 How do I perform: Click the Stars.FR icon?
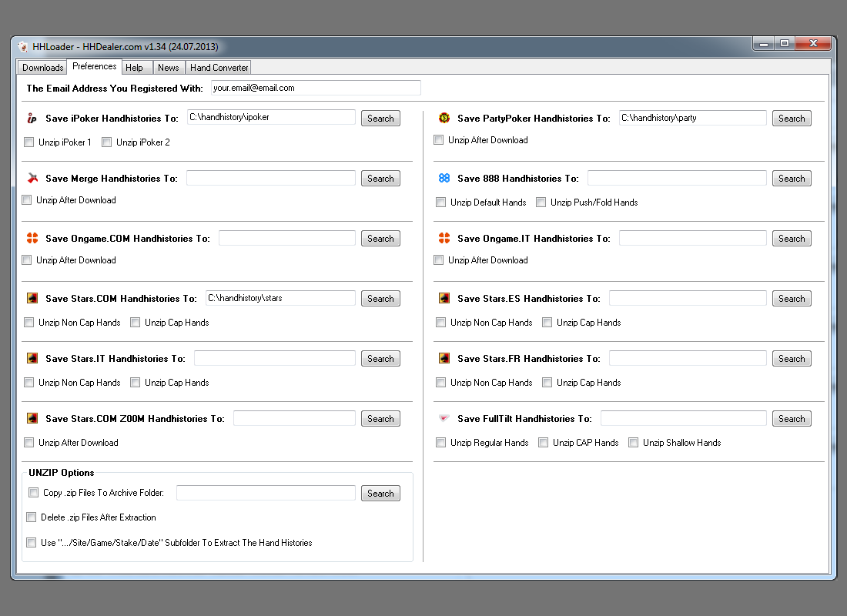pyautogui.click(x=444, y=359)
